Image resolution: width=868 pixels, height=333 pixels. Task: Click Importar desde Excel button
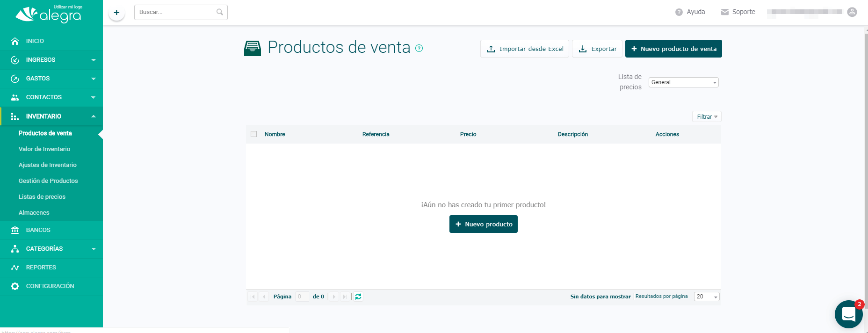pos(524,49)
